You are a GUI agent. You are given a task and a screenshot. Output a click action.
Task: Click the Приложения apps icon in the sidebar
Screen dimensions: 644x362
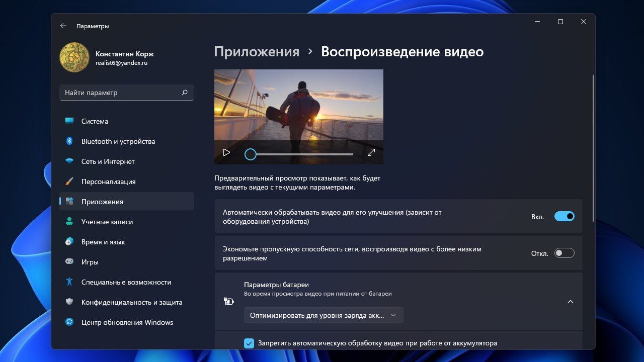69,202
